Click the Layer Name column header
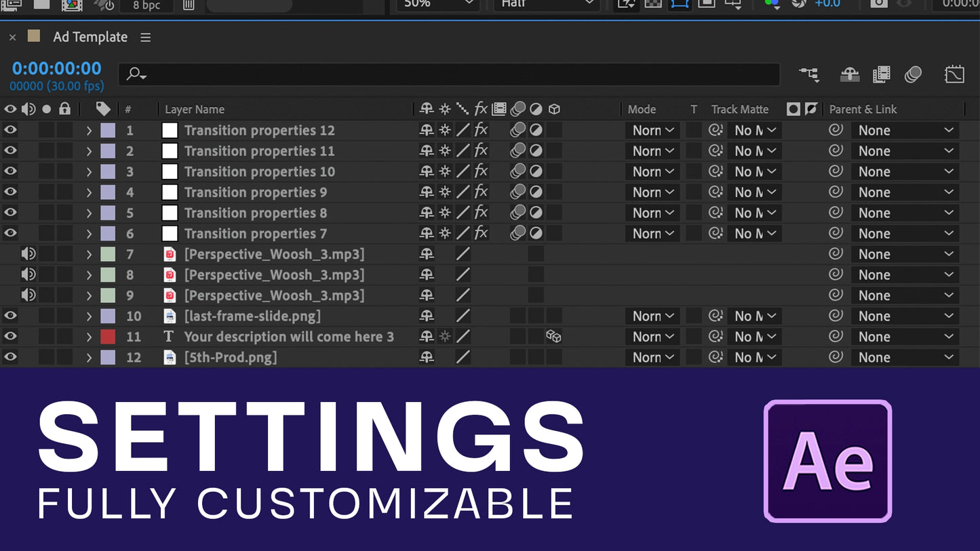The image size is (980, 551). click(195, 109)
